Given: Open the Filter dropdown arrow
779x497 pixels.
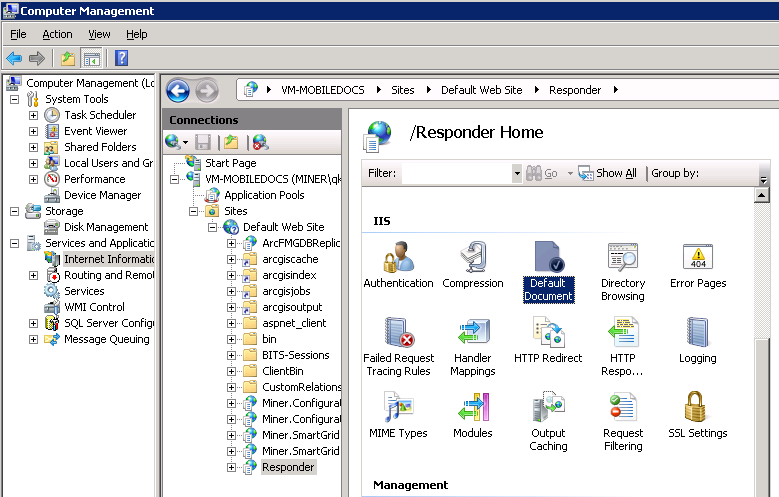Looking at the screenshot, I should (x=517, y=174).
